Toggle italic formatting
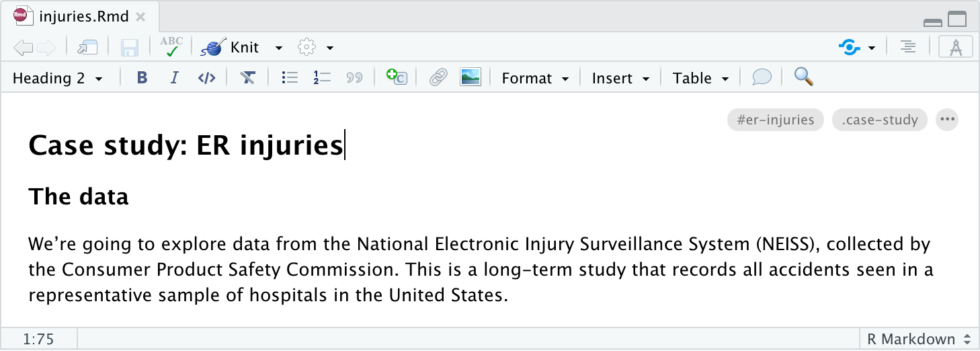 174,78
